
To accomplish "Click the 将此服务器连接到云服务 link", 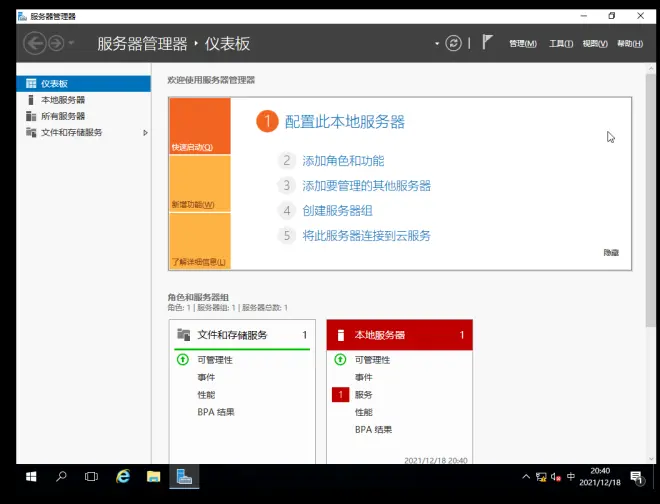I will coord(366,235).
